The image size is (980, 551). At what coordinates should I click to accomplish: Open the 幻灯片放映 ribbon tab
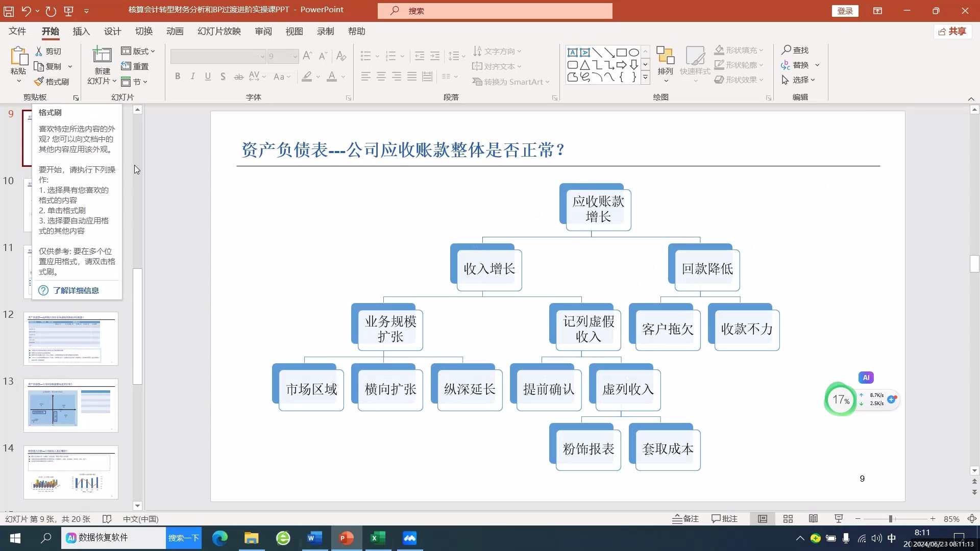click(x=218, y=31)
